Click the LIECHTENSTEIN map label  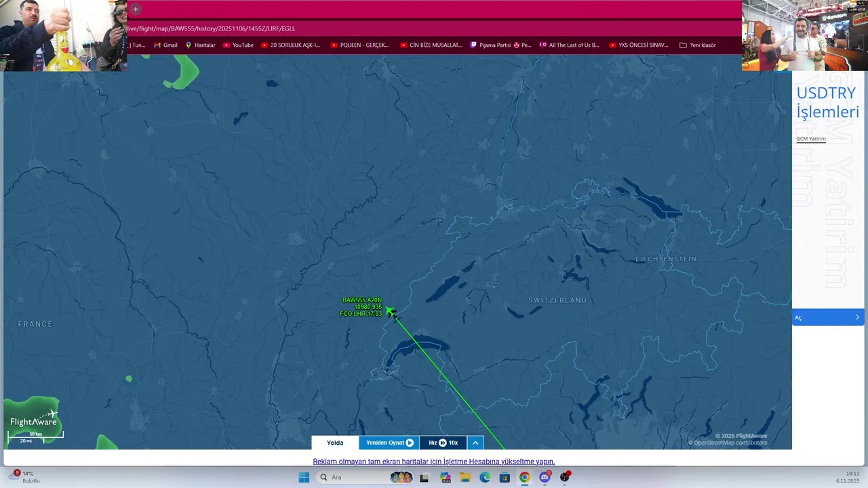(x=666, y=259)
